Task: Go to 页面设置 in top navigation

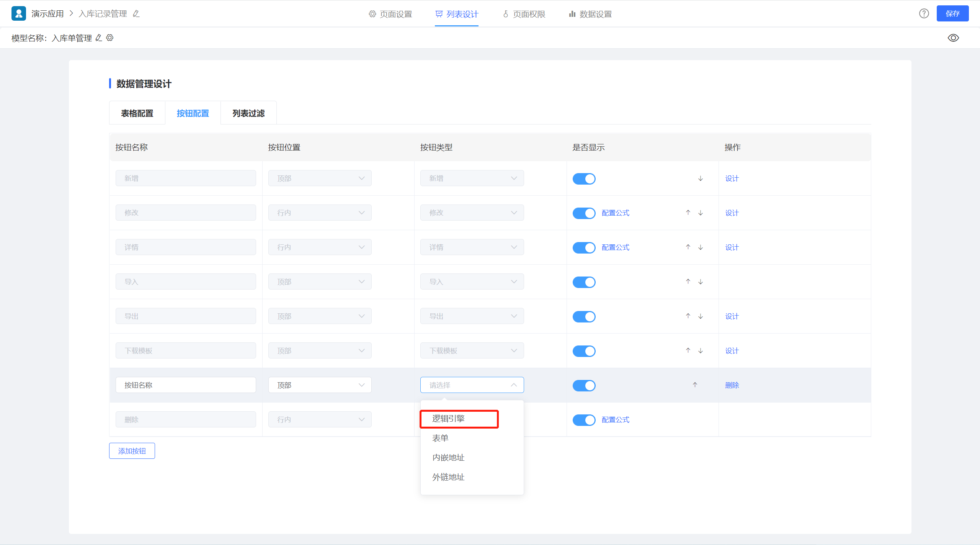Action: tap(390, 14)
